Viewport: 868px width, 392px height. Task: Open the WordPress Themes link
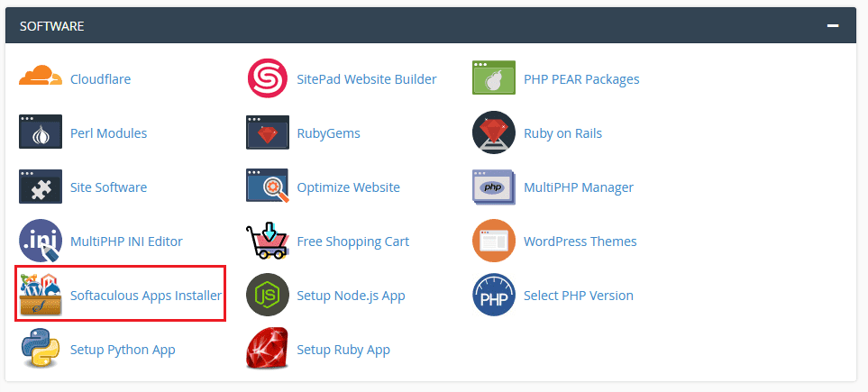tap(580, 242)
